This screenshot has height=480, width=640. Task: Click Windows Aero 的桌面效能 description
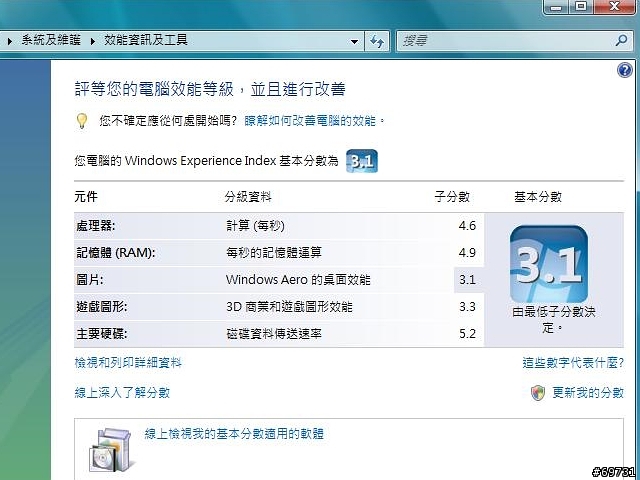[298, 280]
